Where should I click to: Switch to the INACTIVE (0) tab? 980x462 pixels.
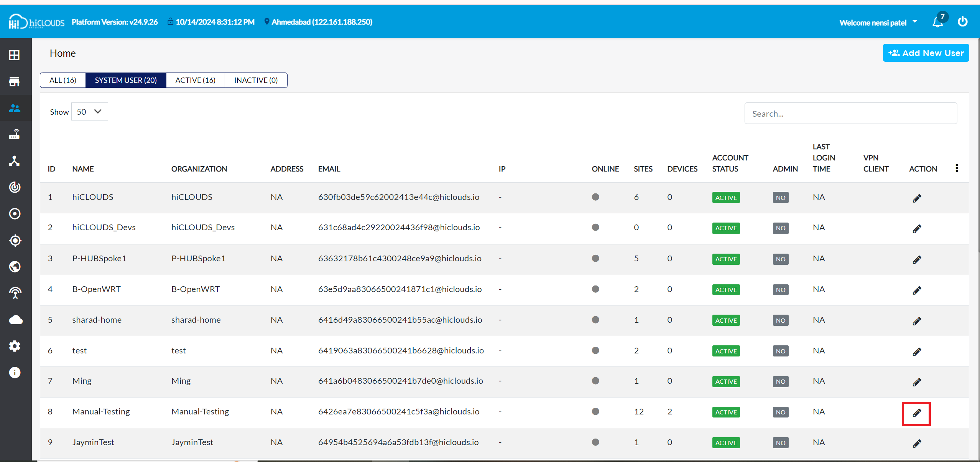click(256, 80)
